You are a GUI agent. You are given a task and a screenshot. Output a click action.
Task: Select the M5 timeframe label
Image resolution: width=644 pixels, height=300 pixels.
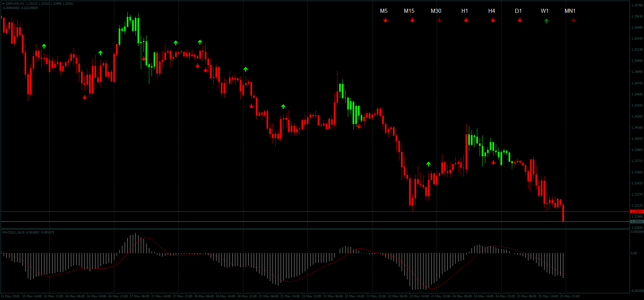(x=384, y=11)
